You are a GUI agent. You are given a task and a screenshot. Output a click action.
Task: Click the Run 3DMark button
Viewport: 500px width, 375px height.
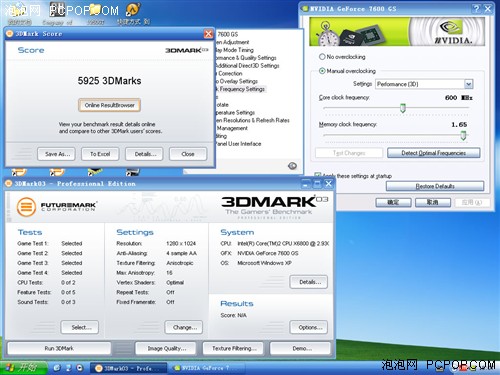59,348
